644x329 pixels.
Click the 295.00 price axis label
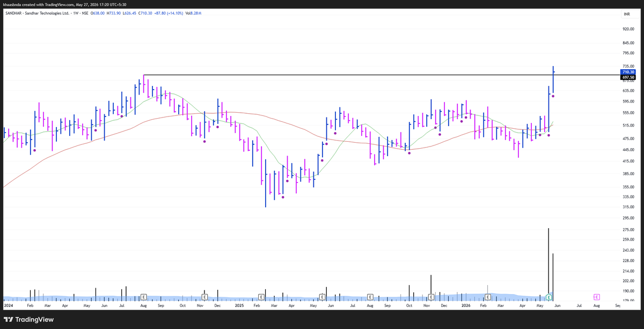tap(628, 217)
